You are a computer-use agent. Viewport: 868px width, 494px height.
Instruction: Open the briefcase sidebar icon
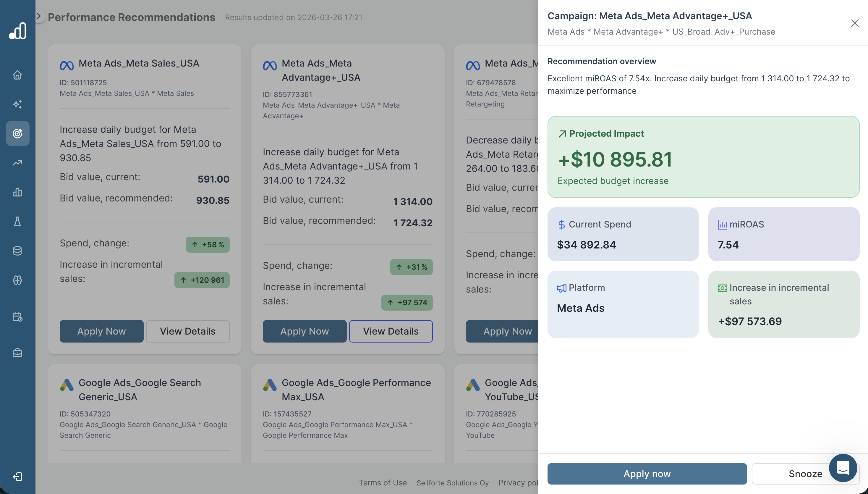(17, 353)
